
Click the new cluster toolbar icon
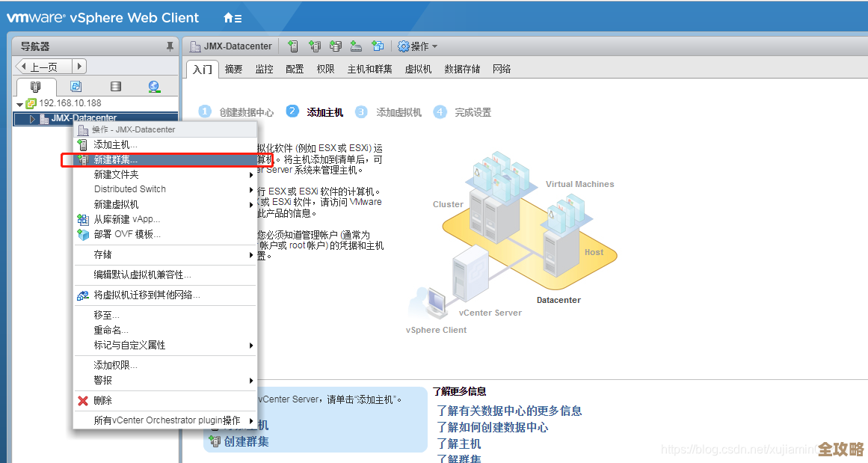[315, 46]
